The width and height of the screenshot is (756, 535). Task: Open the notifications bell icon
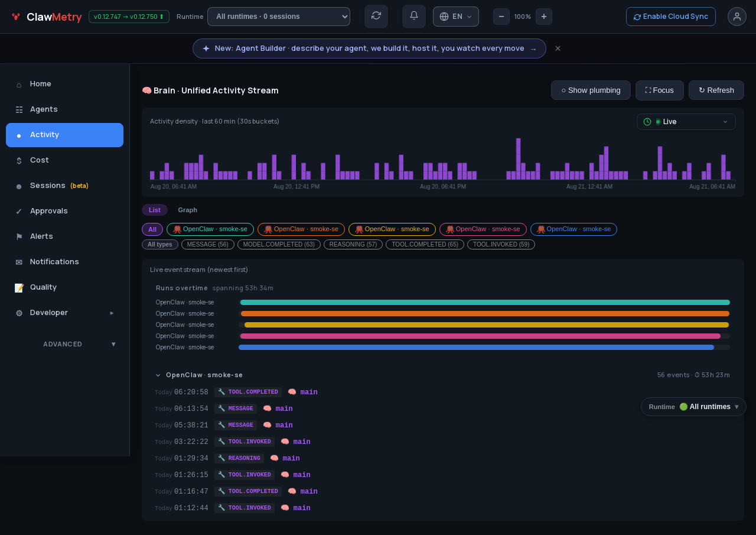[x=414, y=17]
